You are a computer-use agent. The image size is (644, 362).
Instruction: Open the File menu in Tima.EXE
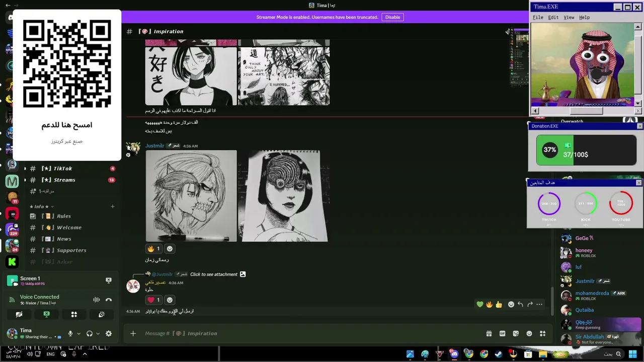tap(538, 17)
